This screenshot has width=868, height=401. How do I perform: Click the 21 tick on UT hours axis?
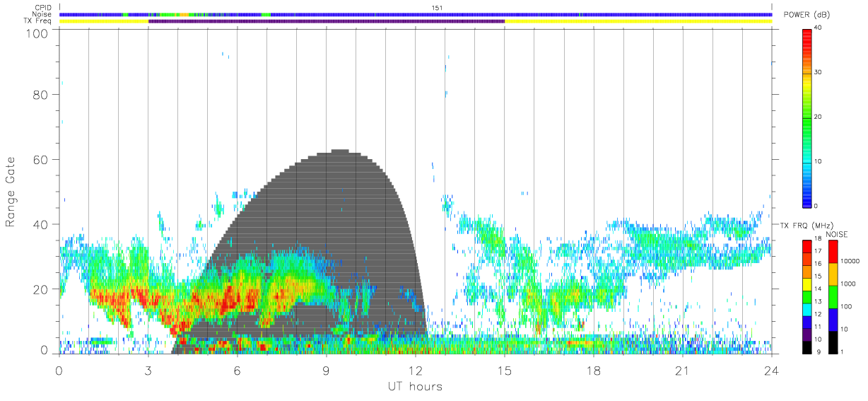click(682, 370)
